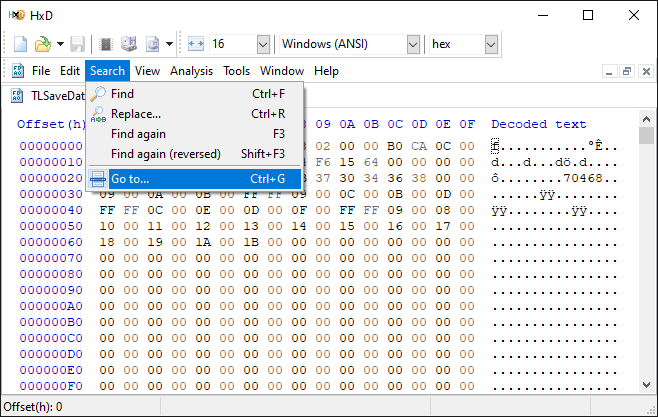
Task: Click offset row 000000F0
Action: [x=51, y=386]
